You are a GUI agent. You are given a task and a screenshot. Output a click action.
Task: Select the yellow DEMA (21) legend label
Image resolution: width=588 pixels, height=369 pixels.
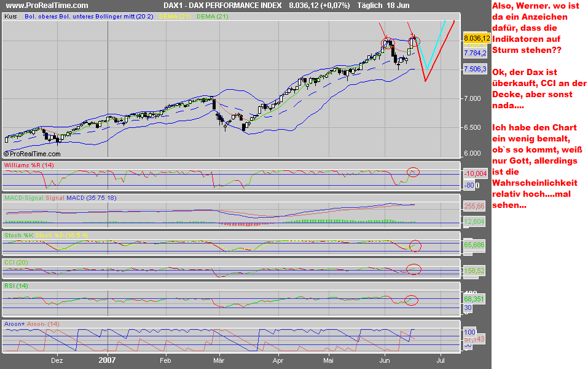[175, 17]
